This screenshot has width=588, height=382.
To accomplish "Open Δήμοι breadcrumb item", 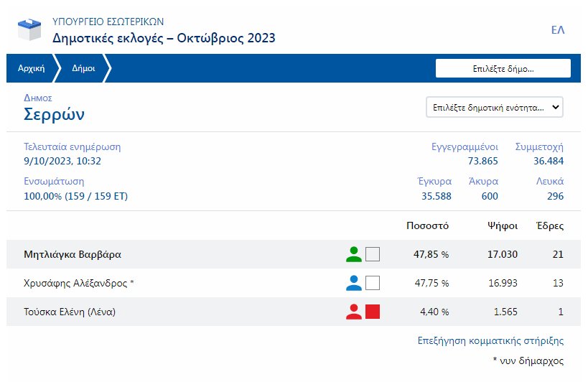I will click(x=84, y=69).
